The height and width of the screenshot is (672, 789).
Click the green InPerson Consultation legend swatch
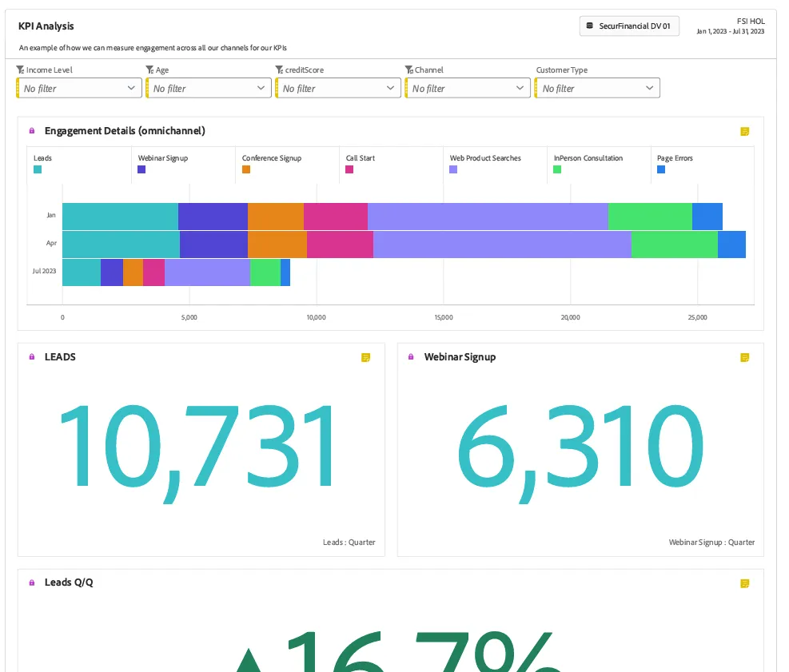557,169
